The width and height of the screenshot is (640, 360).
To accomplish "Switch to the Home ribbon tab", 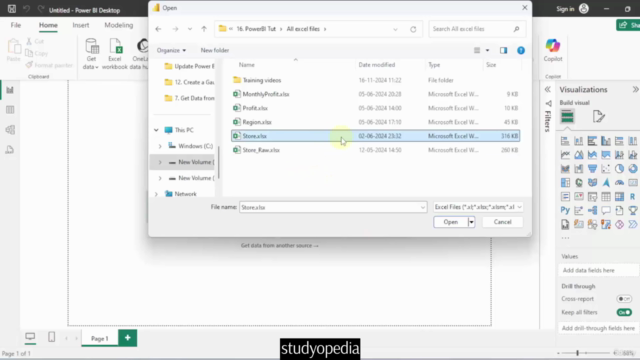I will tap(48, 25).
